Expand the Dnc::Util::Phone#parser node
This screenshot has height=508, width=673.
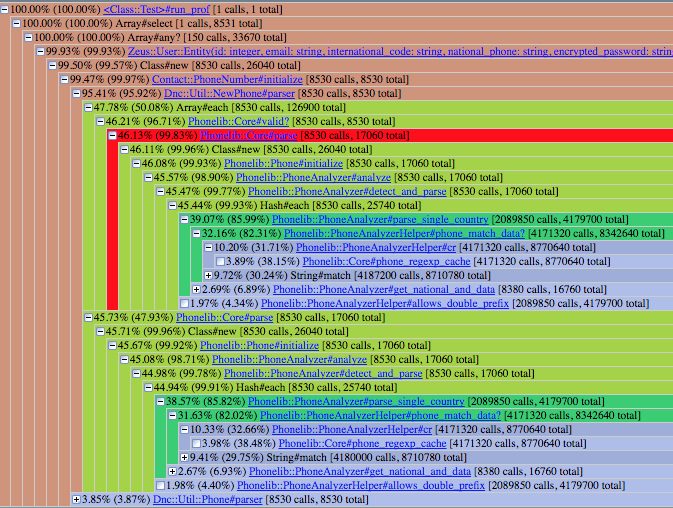click(76, 499)
